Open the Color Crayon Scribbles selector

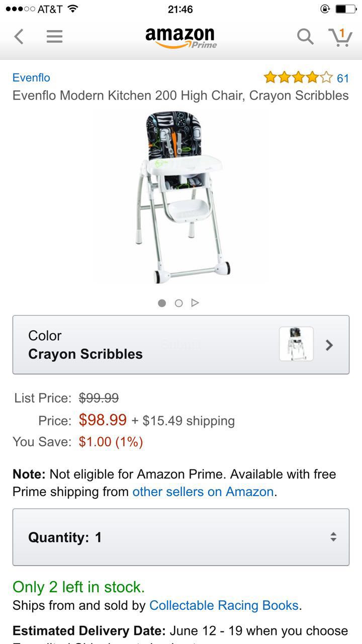coord(181,345)
